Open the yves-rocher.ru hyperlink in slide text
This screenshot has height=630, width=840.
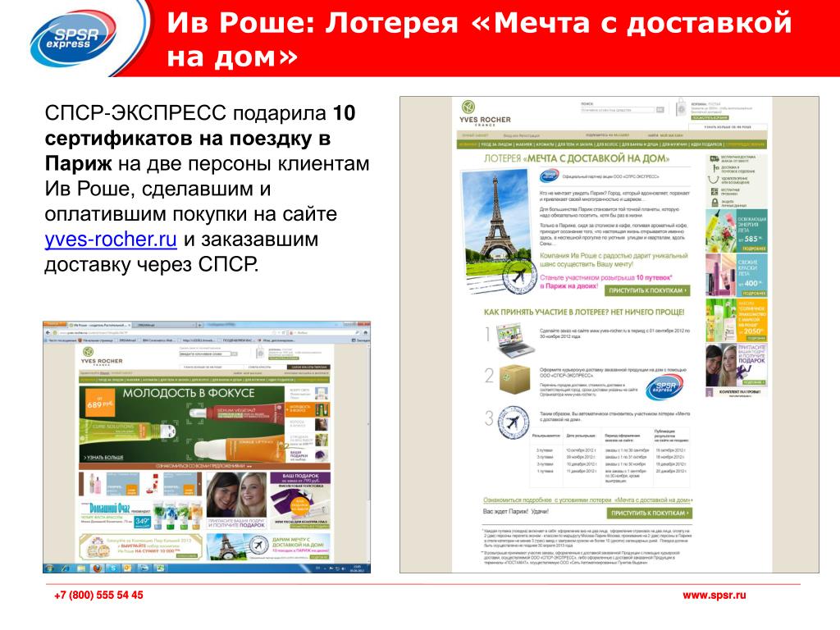pyautogui.click(x=111, y=239)
